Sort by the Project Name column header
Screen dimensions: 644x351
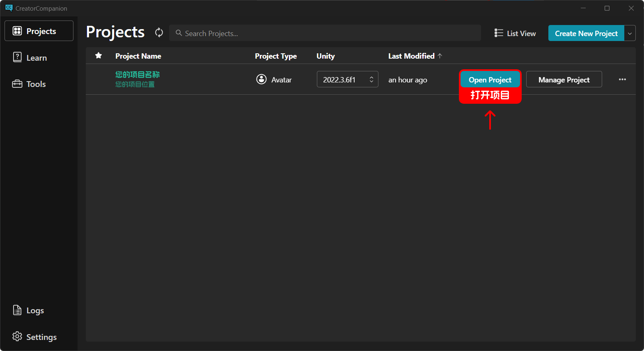coord(138,56)
